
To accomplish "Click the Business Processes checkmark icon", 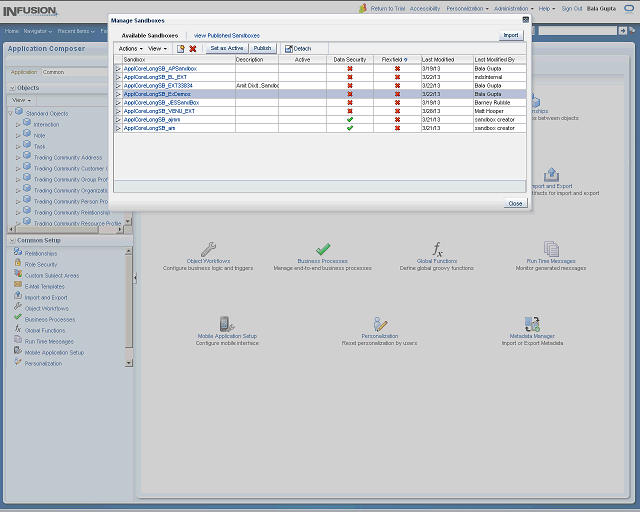I will pos(323,248).
